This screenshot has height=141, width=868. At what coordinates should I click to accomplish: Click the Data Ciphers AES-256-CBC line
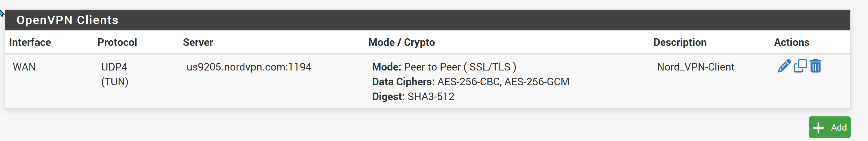point(471,82)
